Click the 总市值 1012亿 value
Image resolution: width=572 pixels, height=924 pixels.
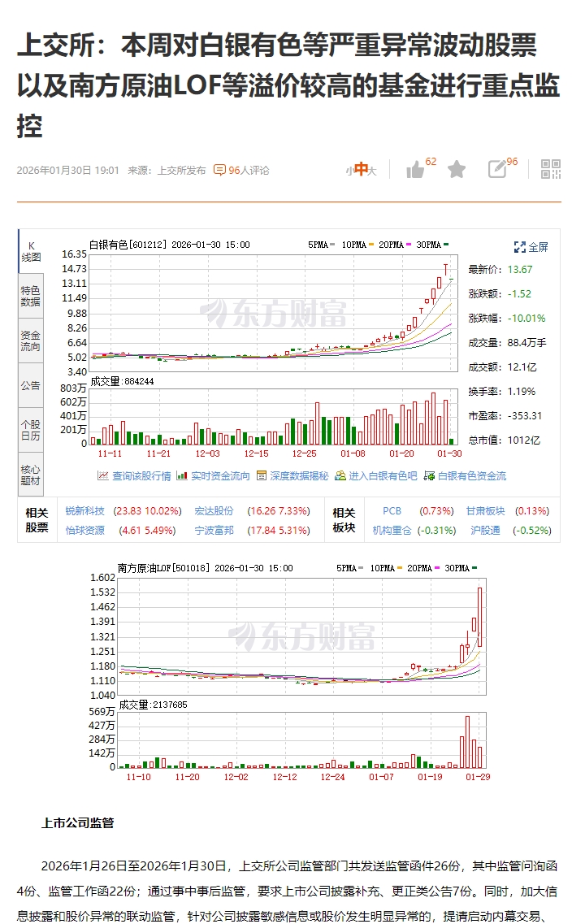pyautogui.click(x=524, y=440)
